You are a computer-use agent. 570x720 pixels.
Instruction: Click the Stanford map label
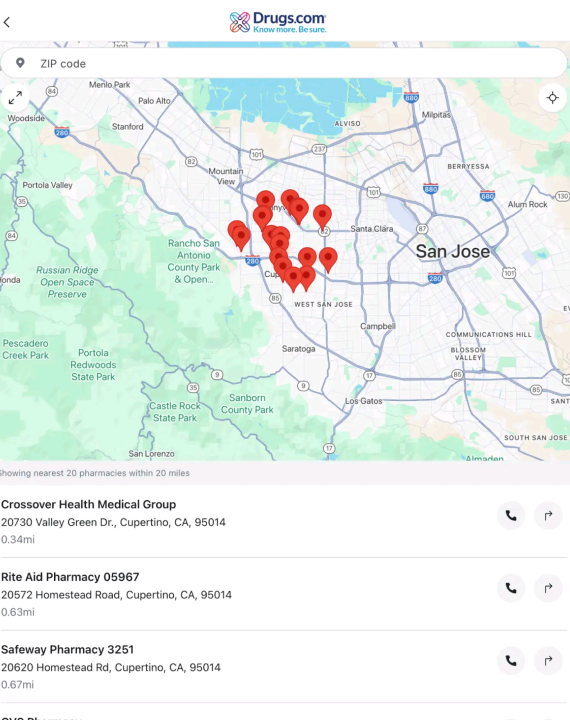pyautogui.click(x=128, y=126)
